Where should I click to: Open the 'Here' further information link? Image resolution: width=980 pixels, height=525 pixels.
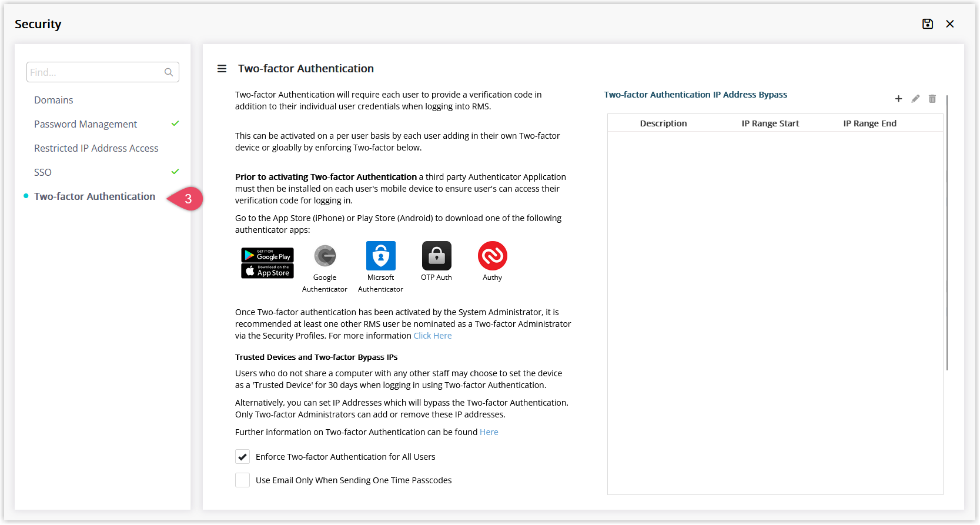489,432
